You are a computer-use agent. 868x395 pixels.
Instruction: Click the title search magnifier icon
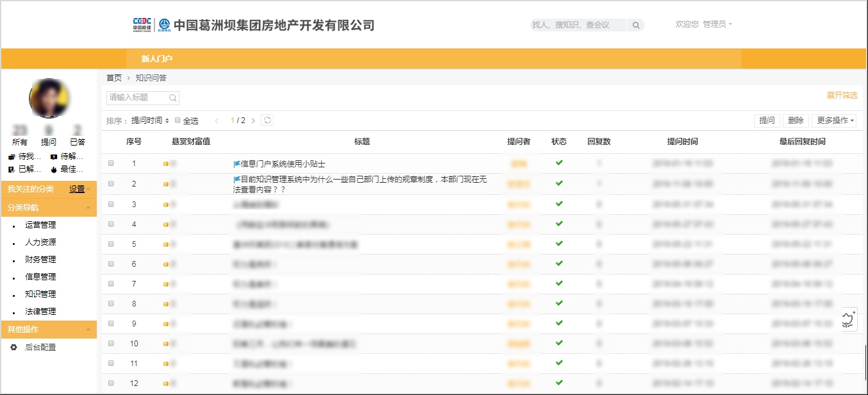pos(172,98)
